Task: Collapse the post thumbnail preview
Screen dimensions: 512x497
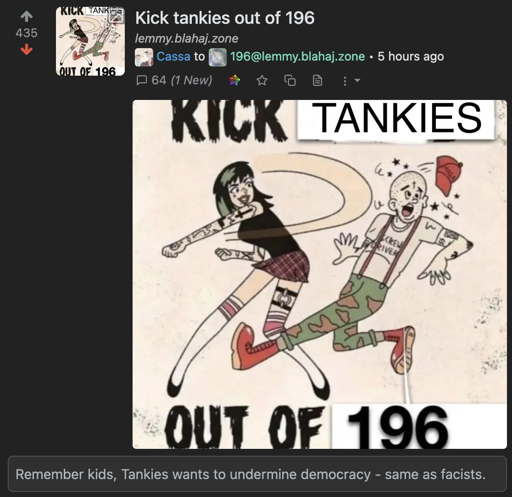Action: coord(90,41)
